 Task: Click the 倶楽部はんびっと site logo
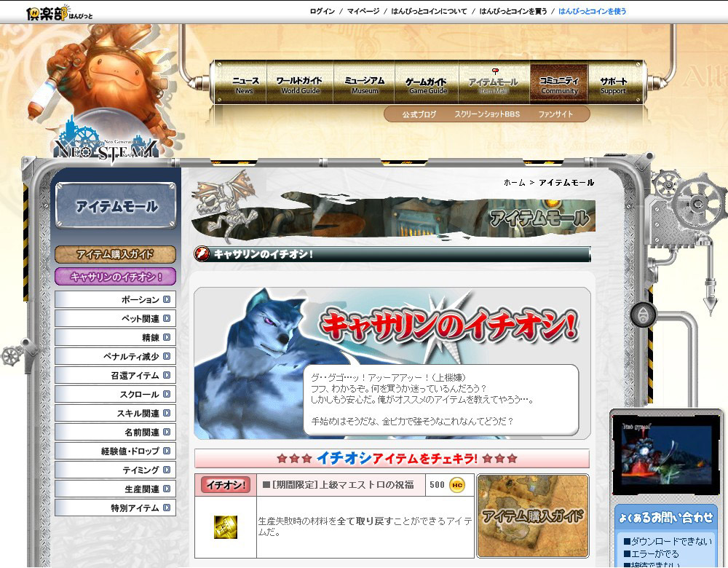pyautogui.click(x=60, y=12)
